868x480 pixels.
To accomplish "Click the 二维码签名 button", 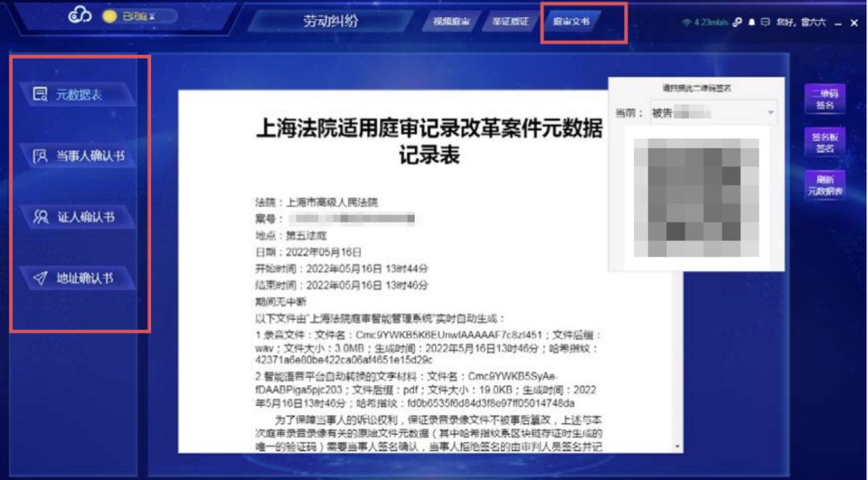I will 825,99.
